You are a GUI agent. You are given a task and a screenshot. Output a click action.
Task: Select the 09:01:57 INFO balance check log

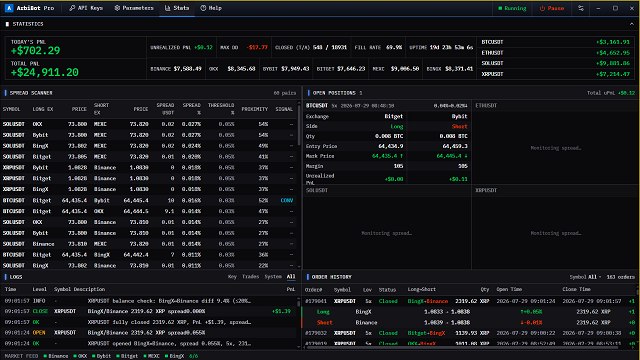[x=149, y=301]
